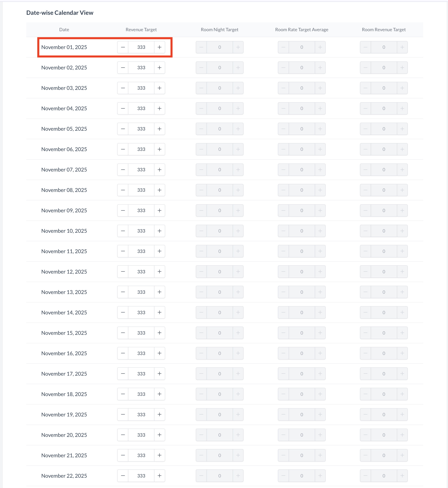Click the Revenue Target column header
This screenshot has width=448, height=488.
141,30
